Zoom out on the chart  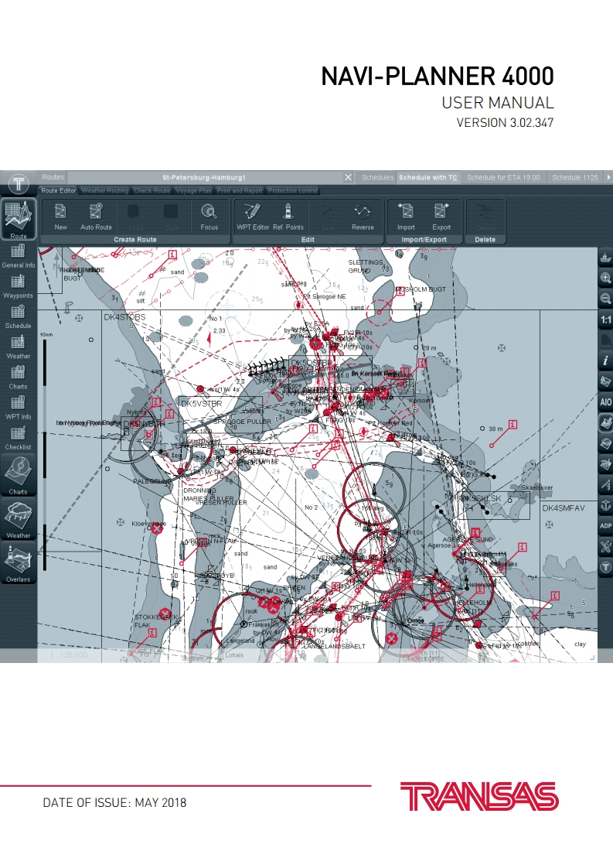click(606, 299)
